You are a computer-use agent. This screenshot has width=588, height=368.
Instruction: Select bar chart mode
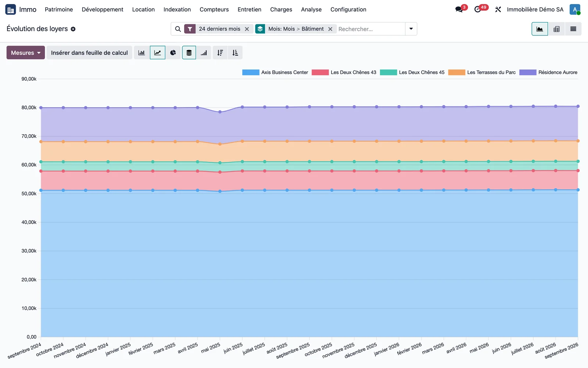pyautogui.click(x=141, y=53)
